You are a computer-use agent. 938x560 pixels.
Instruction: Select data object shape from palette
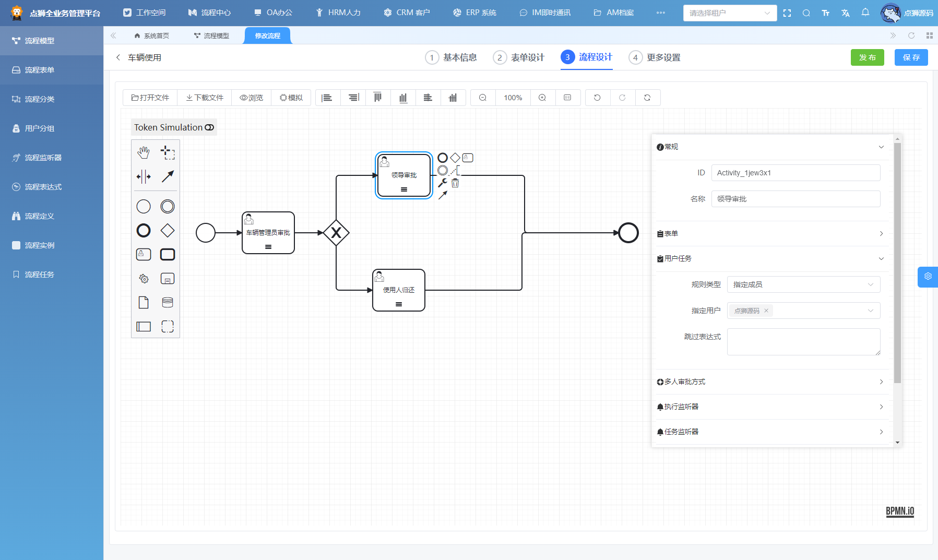pos(144,303)
